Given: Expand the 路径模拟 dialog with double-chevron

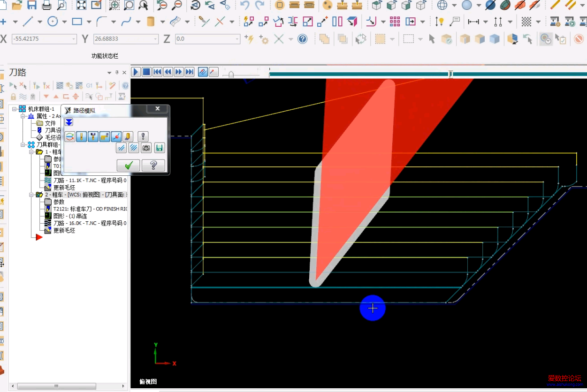Looking at the screenshot, I should [x=69, y=122].
